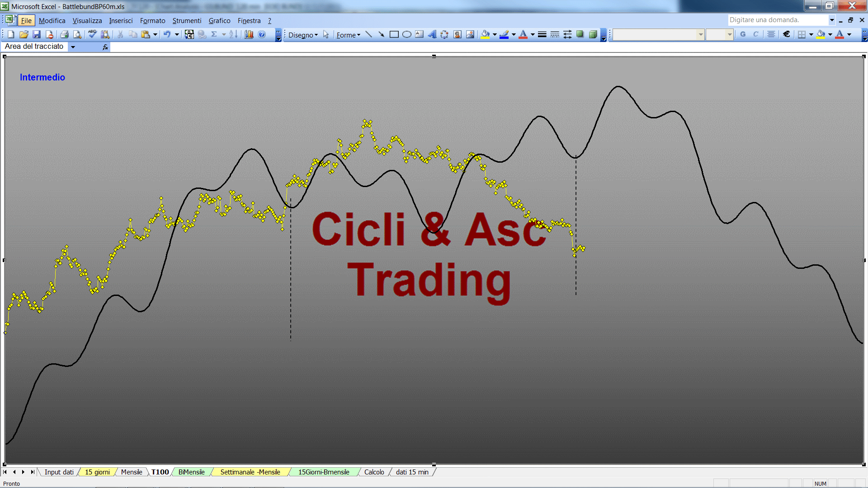Open a file with the folder icon
Screen dimensions: 868x488
coord(24,34)
